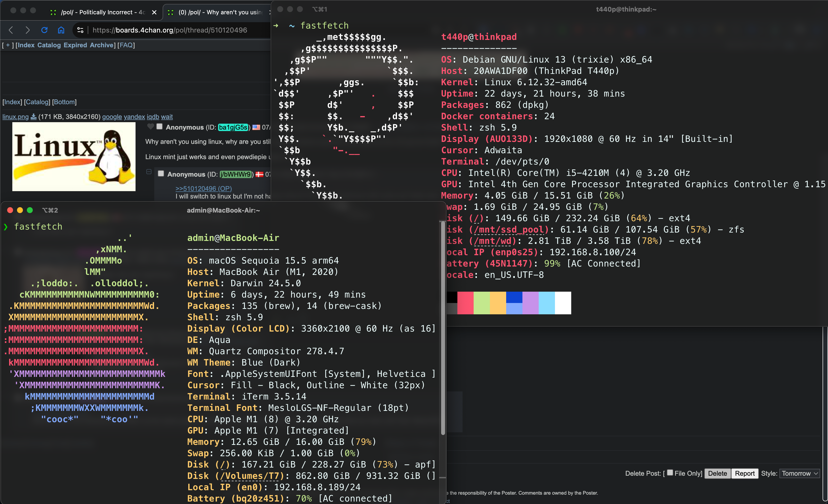Open the Catalog link in top nav
The image size is (828, 504).
[x=49, y=45]
